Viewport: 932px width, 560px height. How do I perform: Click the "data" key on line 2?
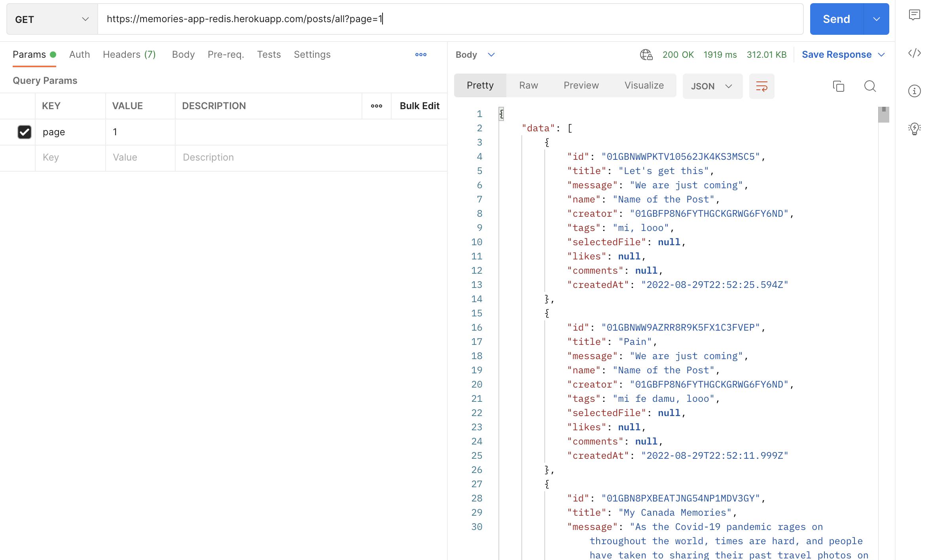[x=538, y=128]
